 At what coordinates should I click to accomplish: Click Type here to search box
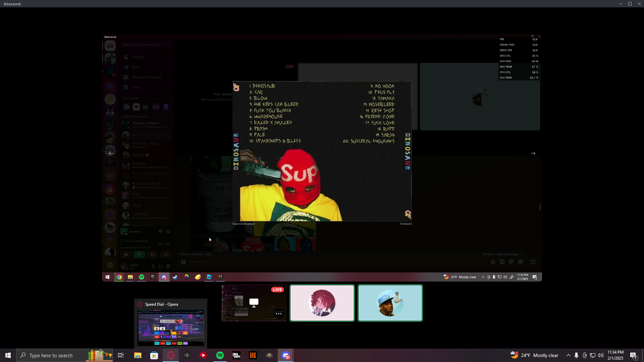(51, 355)
